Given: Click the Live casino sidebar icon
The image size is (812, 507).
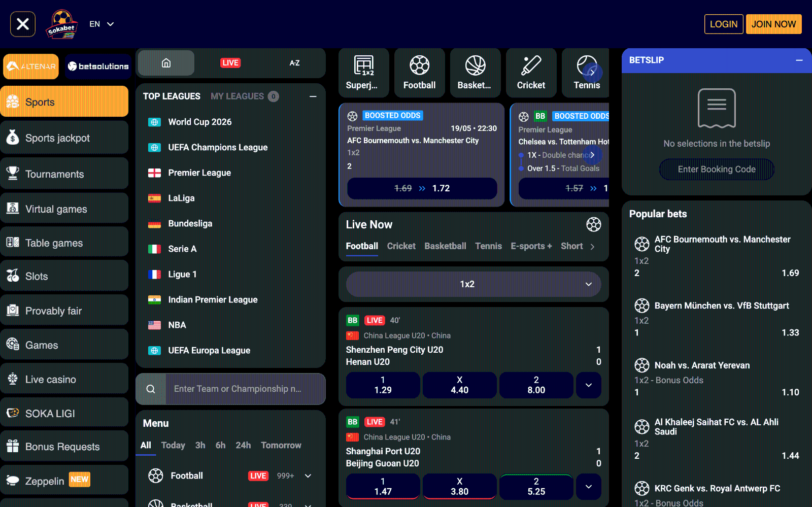Looking at the screenshot, I should 13,379.
